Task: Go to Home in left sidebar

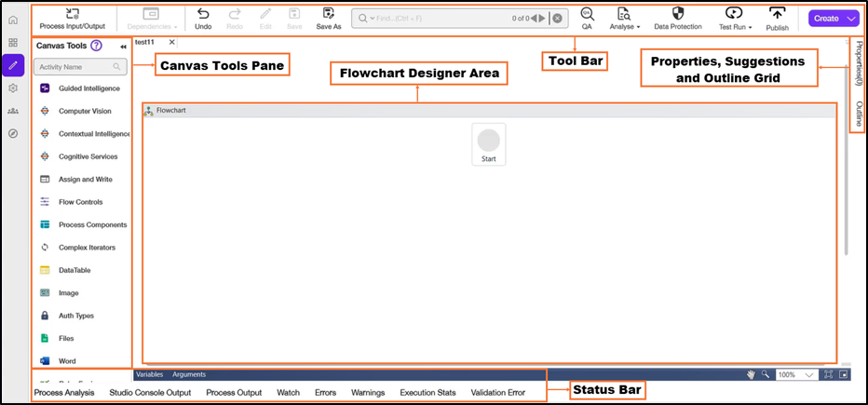Action: [x=13, y=20]
